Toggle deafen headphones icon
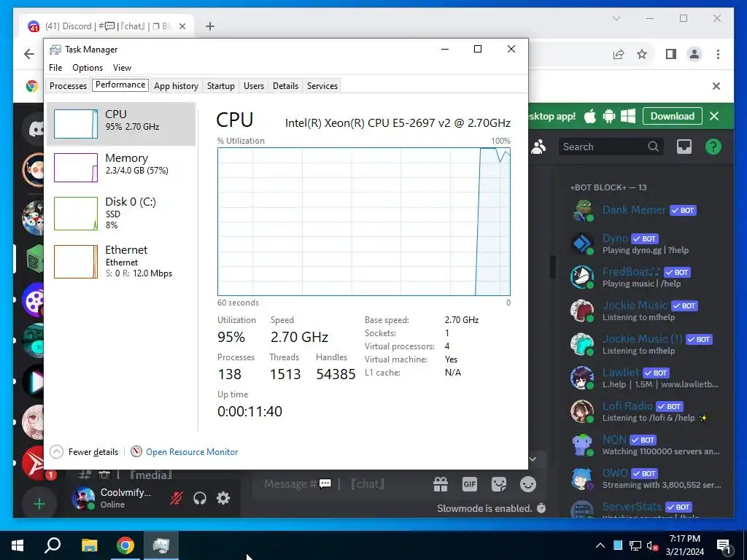This screenshot has height=560, width=747. point(200,498)
